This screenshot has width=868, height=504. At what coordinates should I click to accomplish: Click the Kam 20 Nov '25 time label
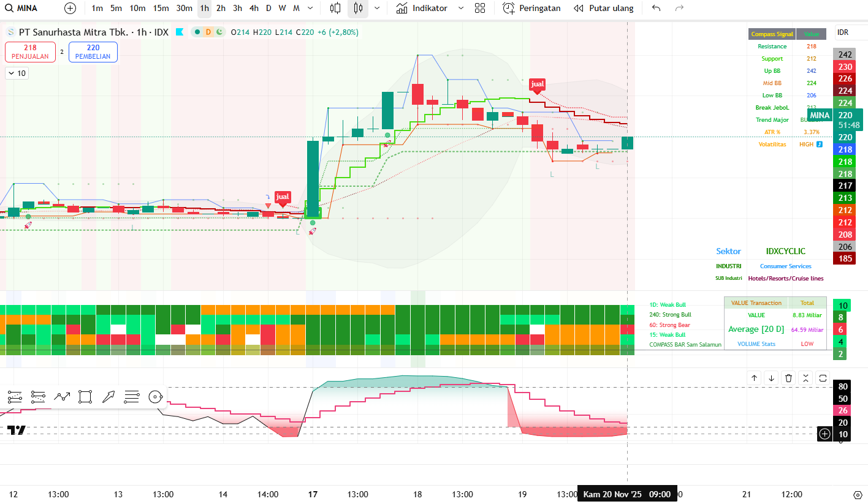(626, 494)
